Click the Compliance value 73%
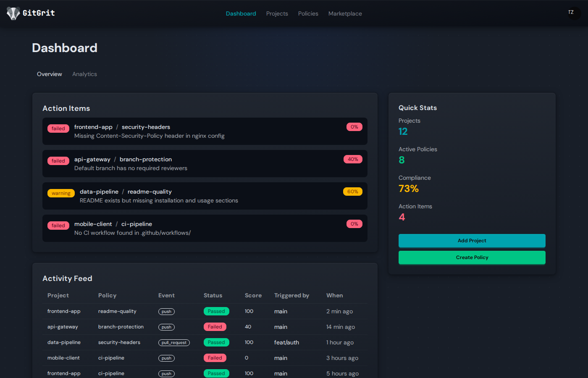 point(409,189)
